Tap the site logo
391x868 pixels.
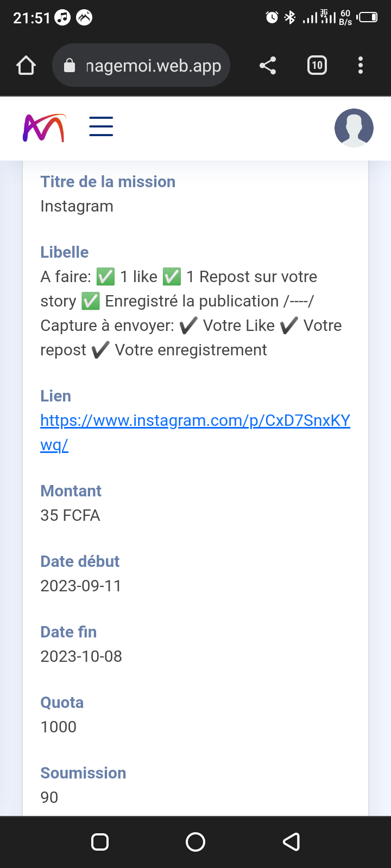(44, 128)
